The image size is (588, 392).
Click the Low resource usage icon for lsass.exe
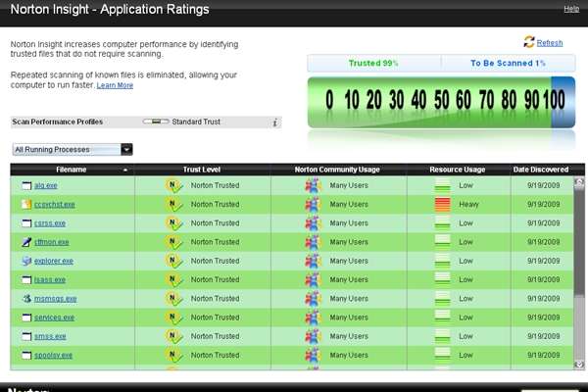coord(443,279)
